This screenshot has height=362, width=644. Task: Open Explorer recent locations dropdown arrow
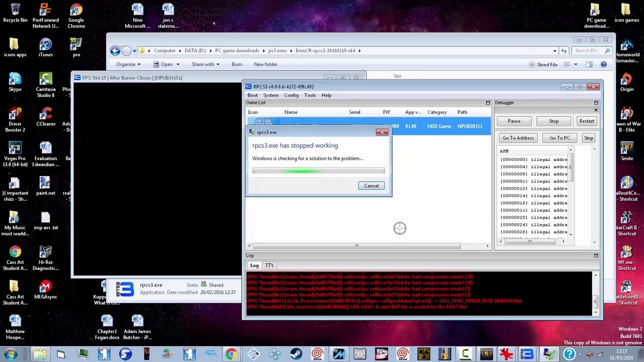tap(135, 51)
